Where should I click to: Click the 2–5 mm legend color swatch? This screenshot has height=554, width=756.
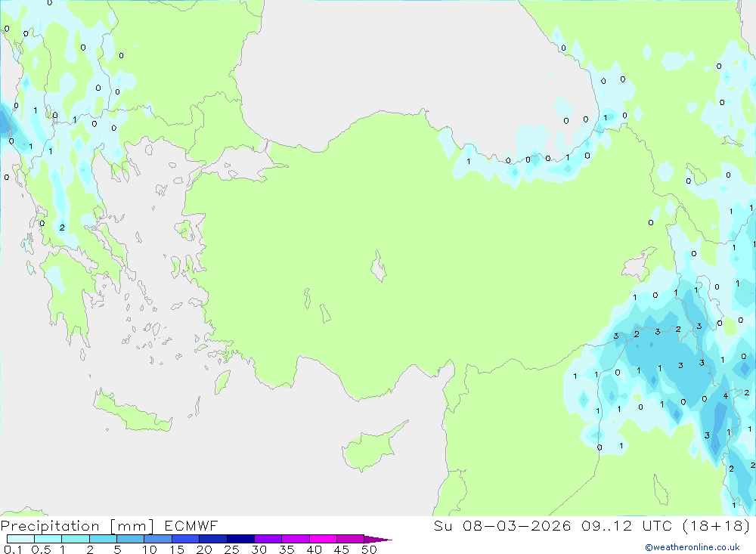pyautogui.click(x=103, y=539)
